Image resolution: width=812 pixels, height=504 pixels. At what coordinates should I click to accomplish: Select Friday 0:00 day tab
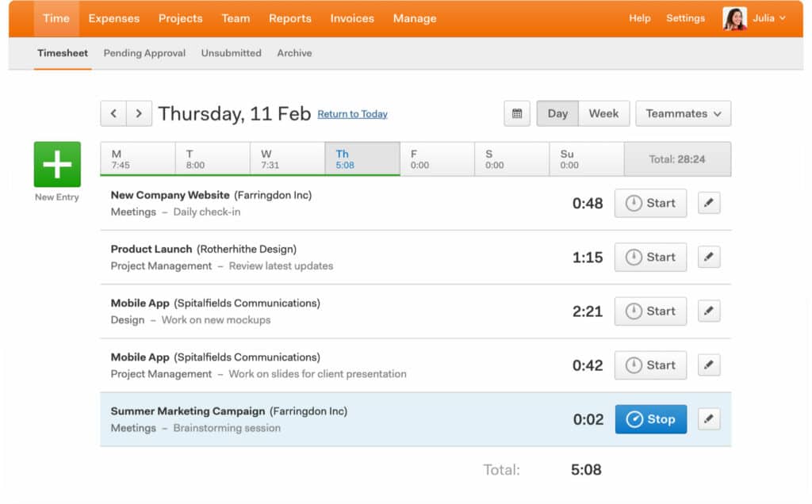(x=437, y=158)
